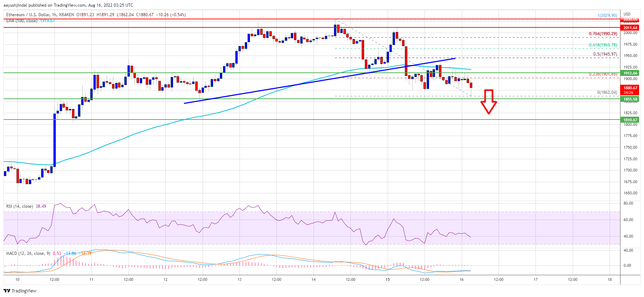Image resolution: width=644 pixels, height=297 pixels.
Task: Open the RSI (14, close) indicator legend
Action: 20,206
